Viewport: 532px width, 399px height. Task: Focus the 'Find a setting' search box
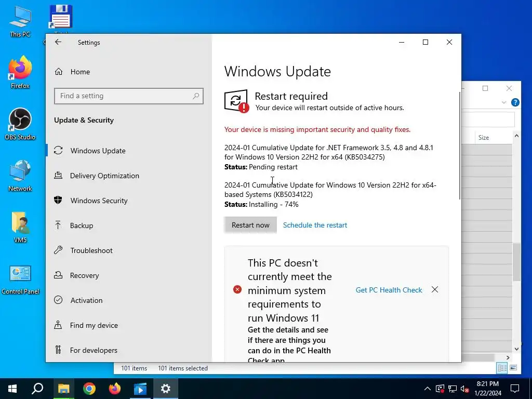click(129, 96)
